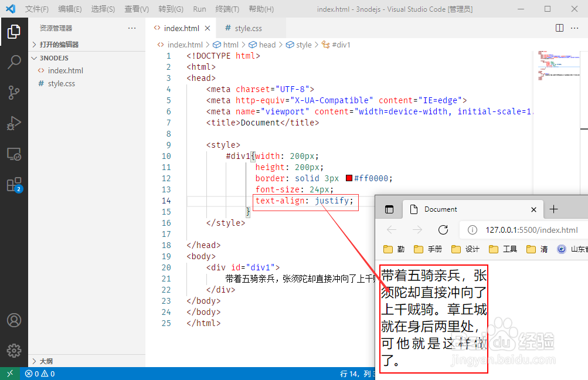This screenshot has width=588, height=380.
Task: Expand the 大纲 outline section
Action: point(87,361)
